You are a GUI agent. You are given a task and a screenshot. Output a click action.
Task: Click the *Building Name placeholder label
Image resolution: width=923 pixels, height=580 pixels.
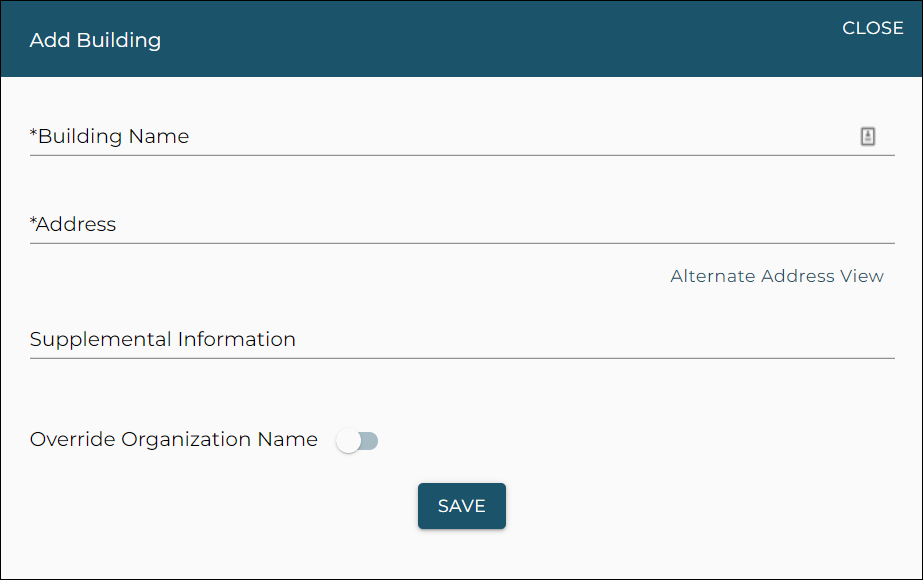(110, 137)
